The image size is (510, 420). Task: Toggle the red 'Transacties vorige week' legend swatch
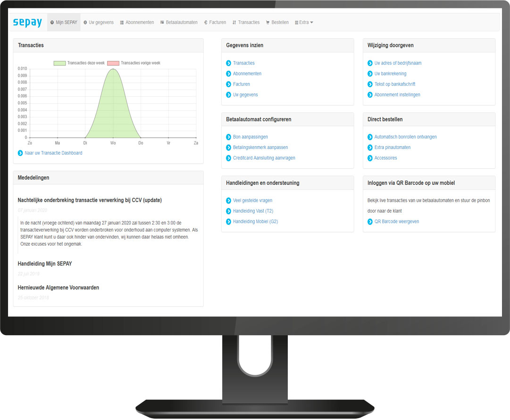(113, 63)
